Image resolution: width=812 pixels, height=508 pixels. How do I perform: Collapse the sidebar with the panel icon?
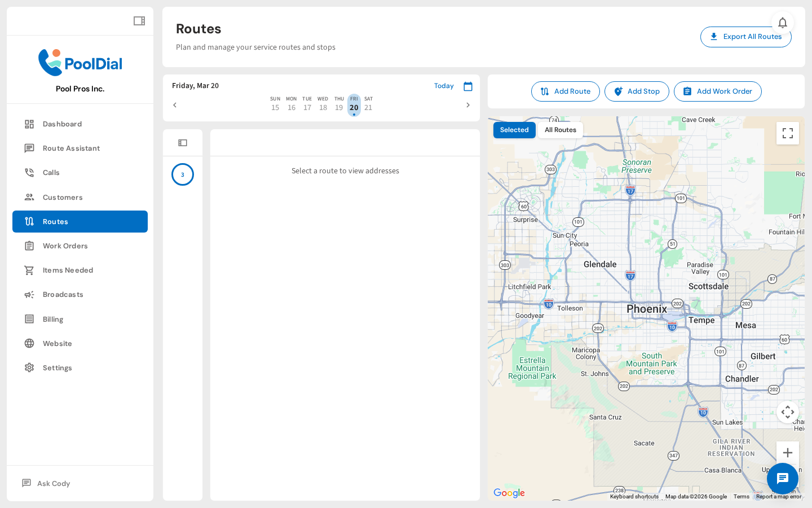coord(139,20)
